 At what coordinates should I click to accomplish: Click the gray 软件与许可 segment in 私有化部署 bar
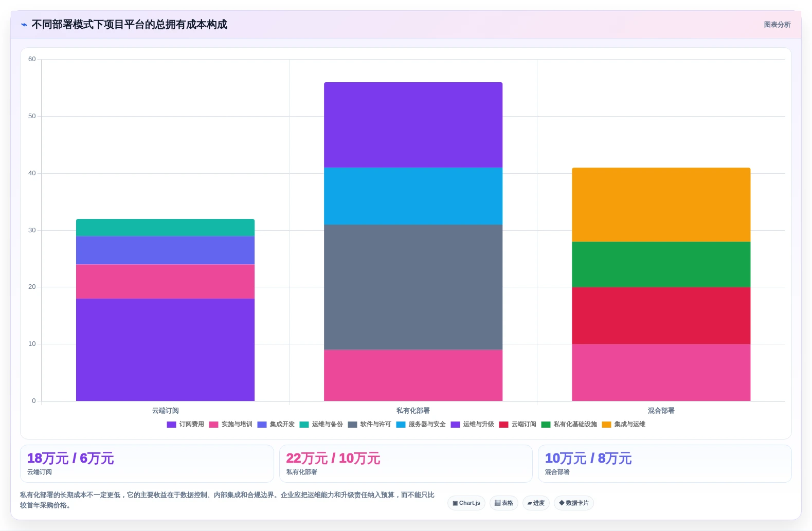[413, 287]
